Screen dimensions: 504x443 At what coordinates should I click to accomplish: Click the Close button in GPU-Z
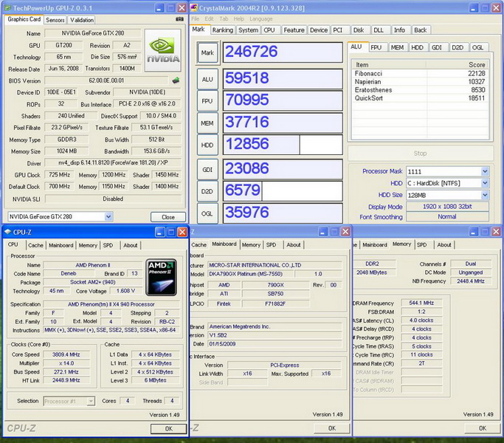click(168, 217)
